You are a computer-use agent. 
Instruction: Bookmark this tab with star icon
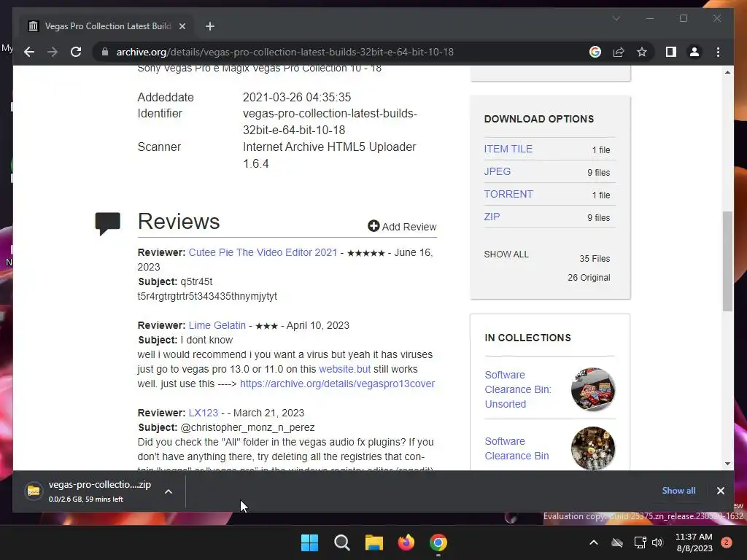pos(642,52)
